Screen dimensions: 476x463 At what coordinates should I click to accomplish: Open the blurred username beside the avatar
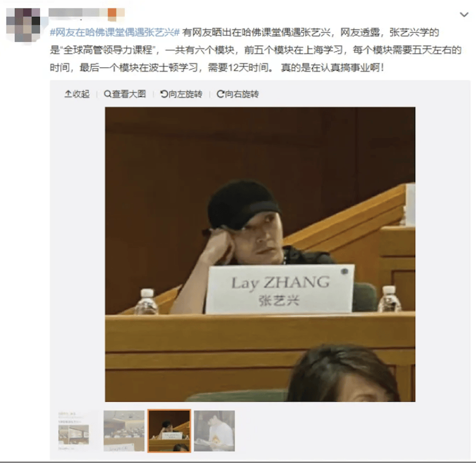78,12
